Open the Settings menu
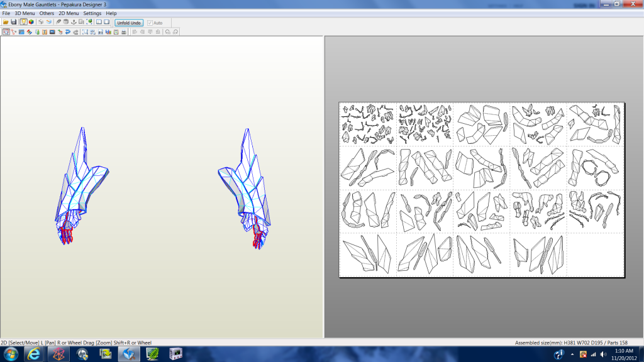The height and width of the screenshot is (362, 644). click(92, 13)
